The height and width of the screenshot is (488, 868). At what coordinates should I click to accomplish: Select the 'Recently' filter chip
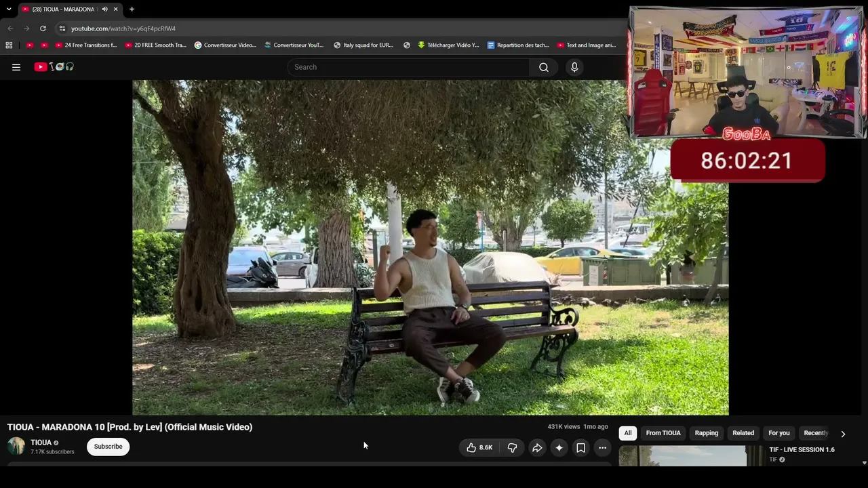click(x=816, y=433)
